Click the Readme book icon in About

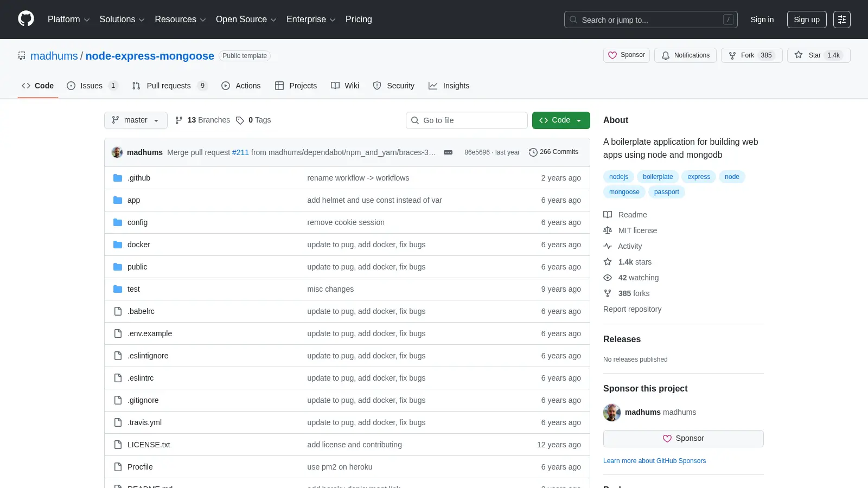coord(608,215)
